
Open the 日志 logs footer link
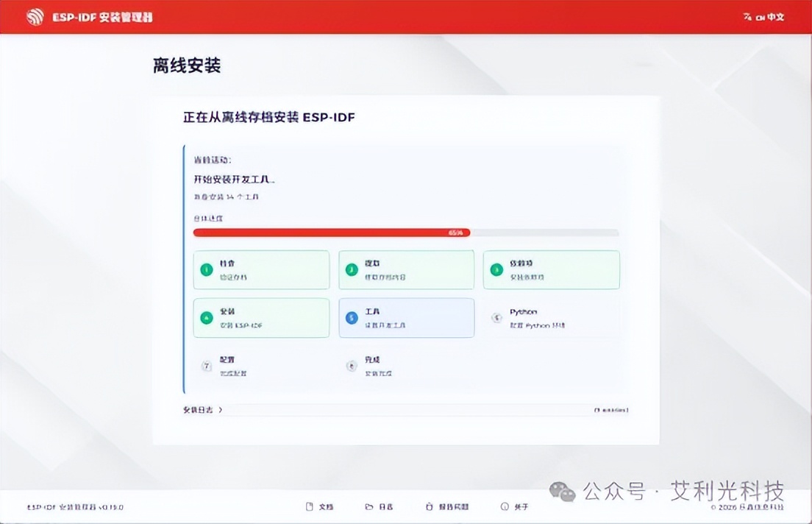(379, 506)
